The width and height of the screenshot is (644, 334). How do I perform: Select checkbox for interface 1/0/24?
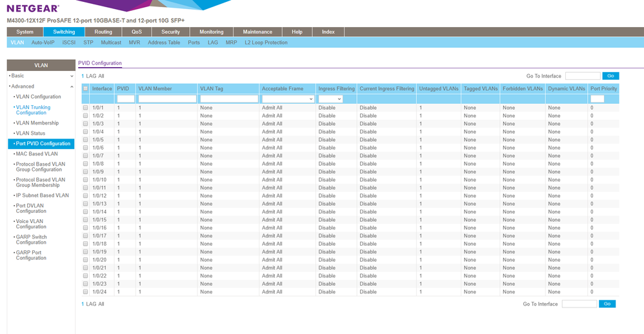85,291
